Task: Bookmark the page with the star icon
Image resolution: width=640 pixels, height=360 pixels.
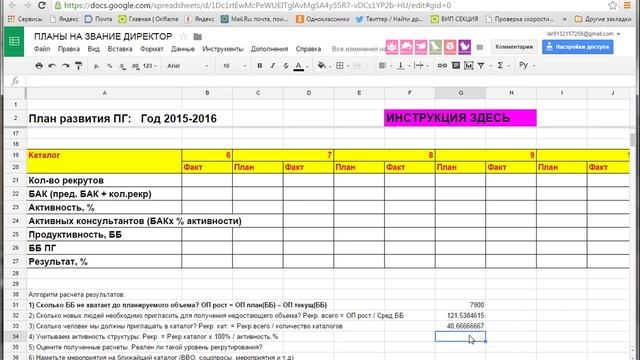Action: coord(613,5)
